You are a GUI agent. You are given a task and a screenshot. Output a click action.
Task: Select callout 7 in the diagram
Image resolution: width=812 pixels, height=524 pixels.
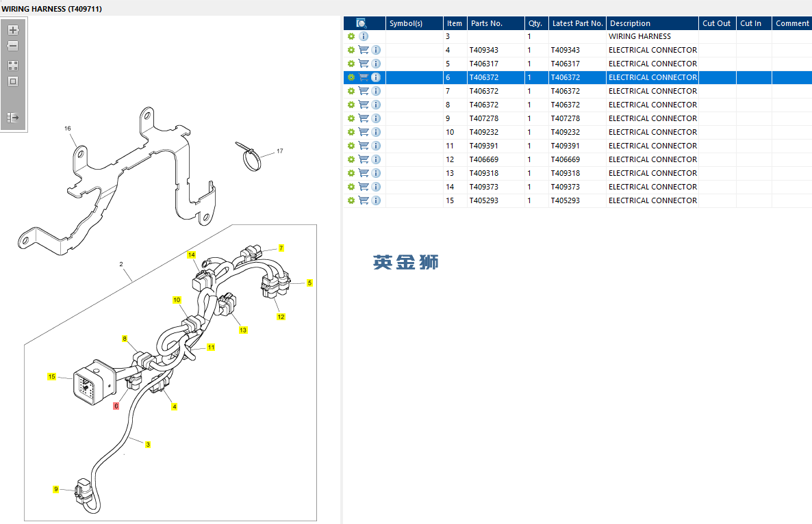pyautogui.click(x=281, y=248)
